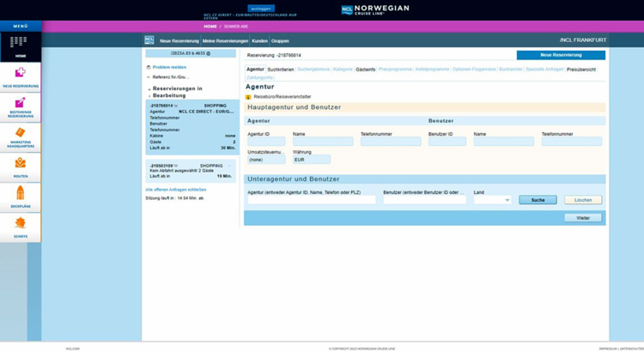Switch to the Hotelprogramme tab
The height and width of the screenshot is (352, 644).
point(432,70)
